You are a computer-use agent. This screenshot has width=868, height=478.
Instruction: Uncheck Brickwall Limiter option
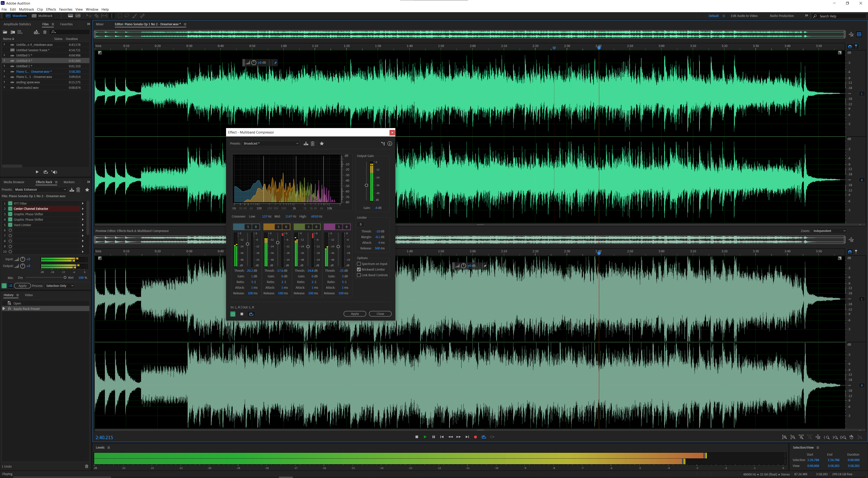point(359,269)
